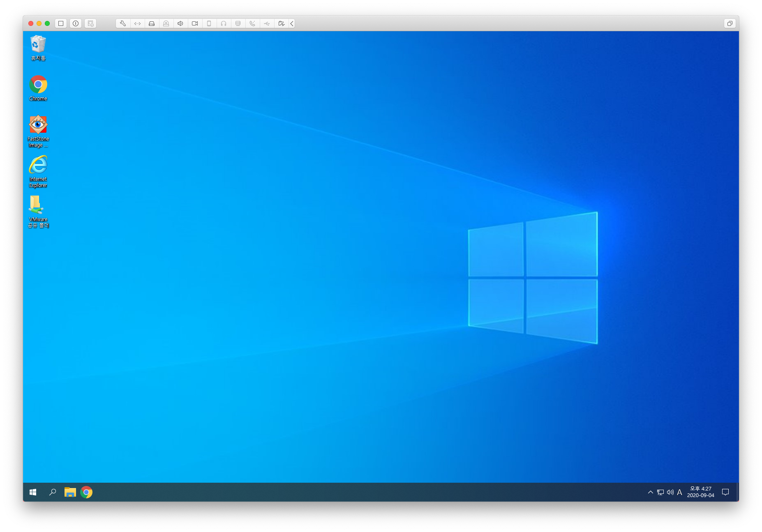Click the Unity view button at top right
This screenshot has height=532, width=762.
(730, 23)
